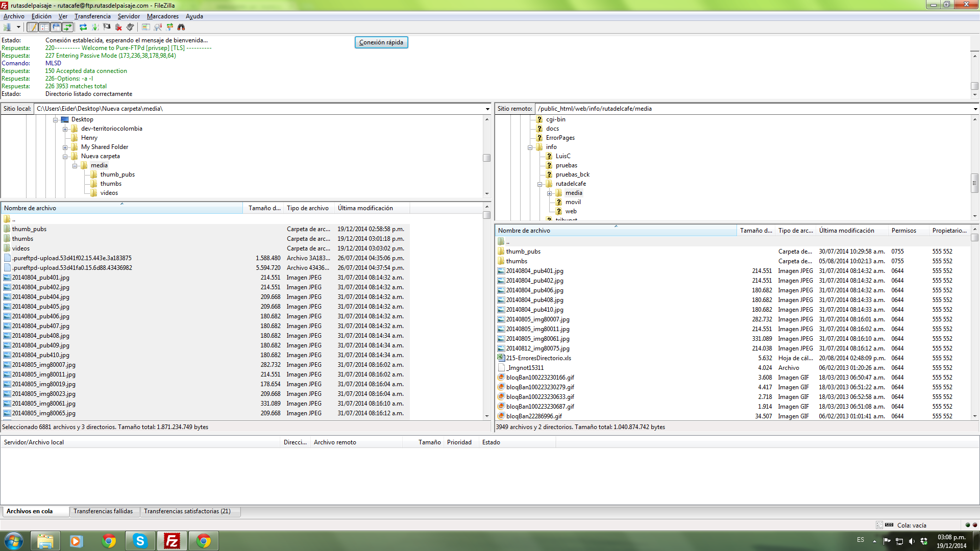Open the Site Manager icon
Screen dimensions: 980x551
[x=7, y=27]
